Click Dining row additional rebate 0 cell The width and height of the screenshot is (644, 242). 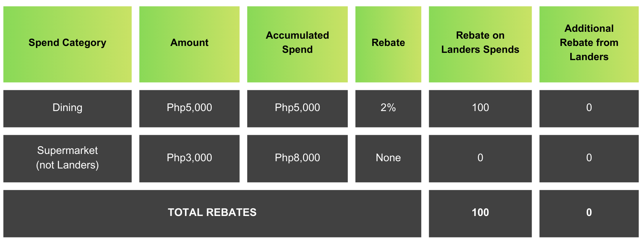pos(589,108)
